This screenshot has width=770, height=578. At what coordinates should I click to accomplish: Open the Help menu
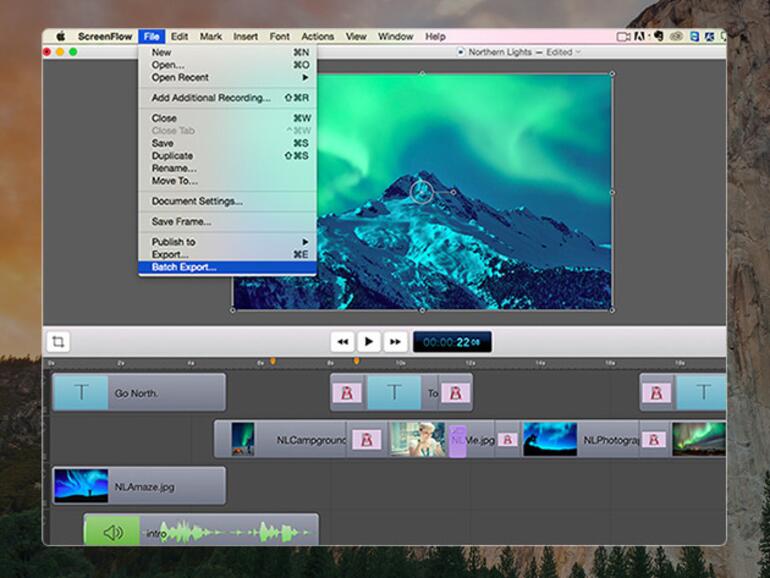tap(435, 36)
